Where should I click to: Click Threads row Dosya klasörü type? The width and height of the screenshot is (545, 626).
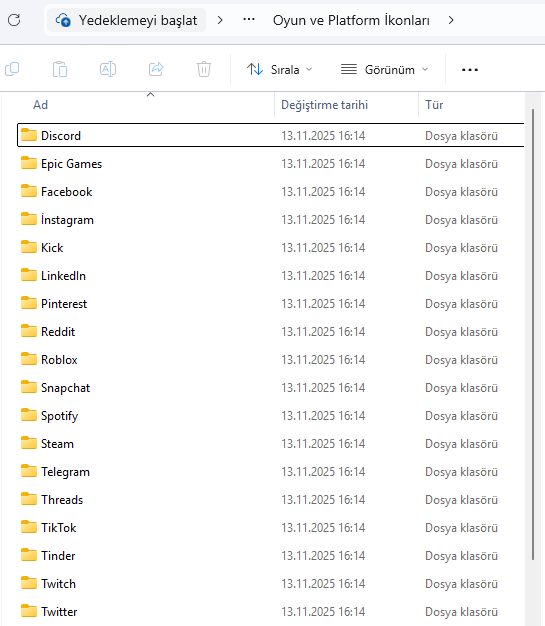pyautogui.click(x=461, y=499)
